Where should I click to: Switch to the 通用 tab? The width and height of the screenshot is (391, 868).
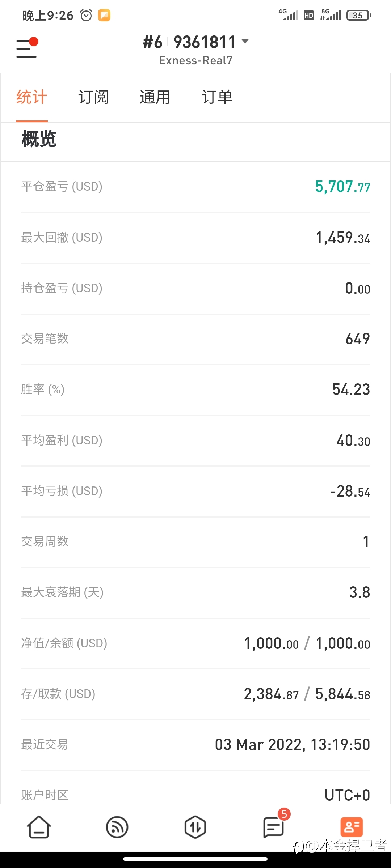pyautogui.click(x=155, y=97)
